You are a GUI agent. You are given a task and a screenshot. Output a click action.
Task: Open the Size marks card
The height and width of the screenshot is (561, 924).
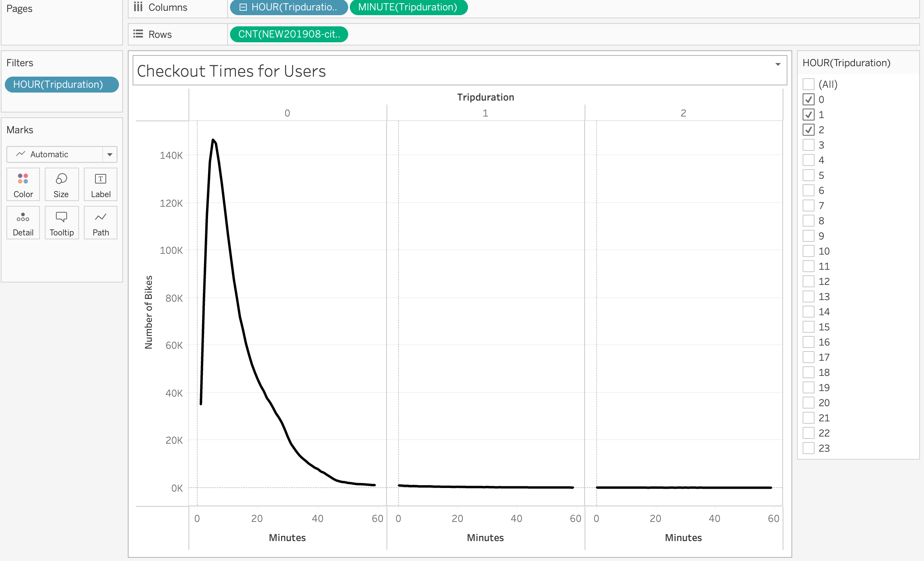point(61,184)
